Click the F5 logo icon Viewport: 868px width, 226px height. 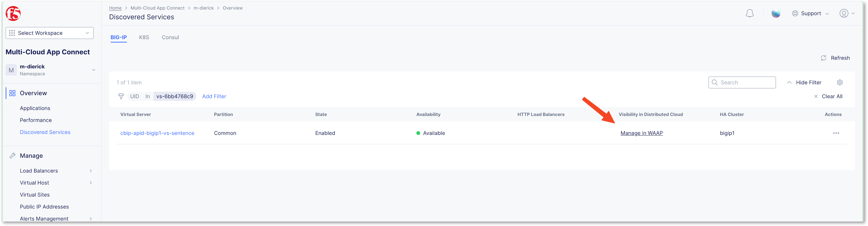(x=13, y=14)
